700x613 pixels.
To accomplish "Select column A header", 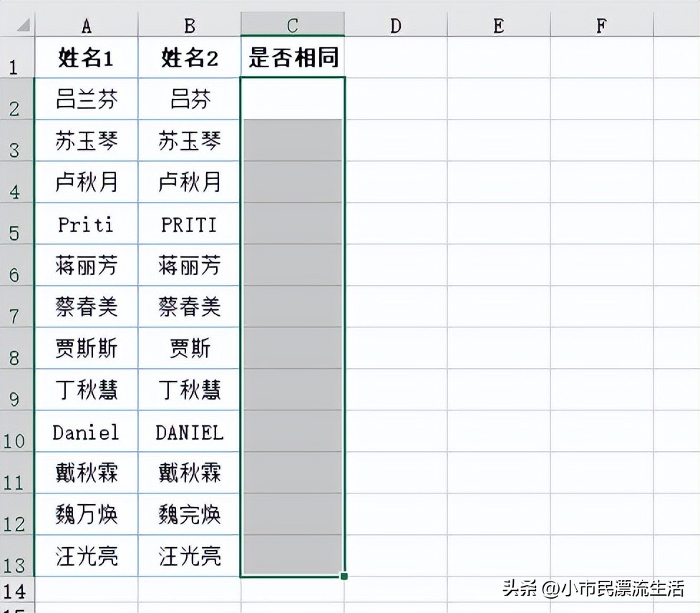I will click(86, 24).
